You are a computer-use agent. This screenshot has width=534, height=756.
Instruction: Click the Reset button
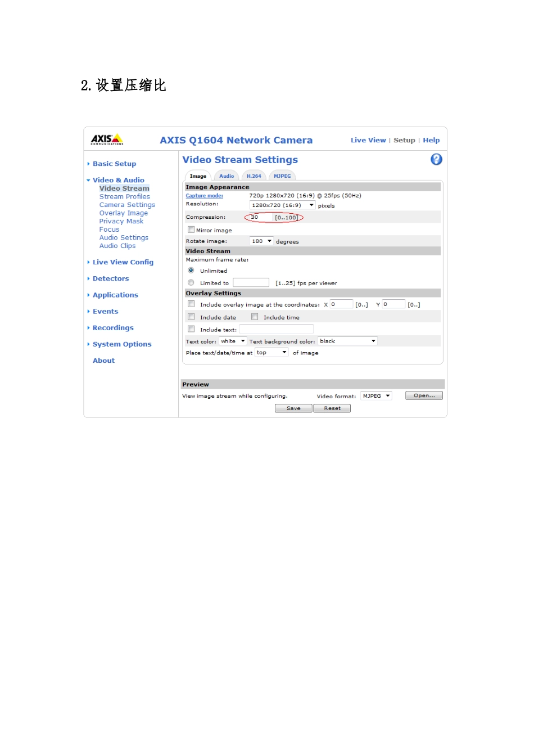(x=332, y=408)
